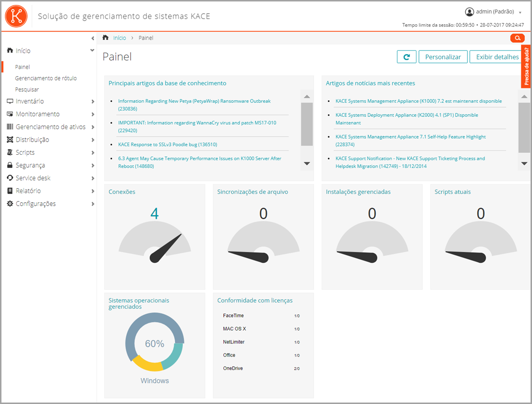Image resolution: width=532 pixels, height=404 pixels.
Task: Click the Relatório report icon
Action: pyautogui.click(x=11, y=191)
